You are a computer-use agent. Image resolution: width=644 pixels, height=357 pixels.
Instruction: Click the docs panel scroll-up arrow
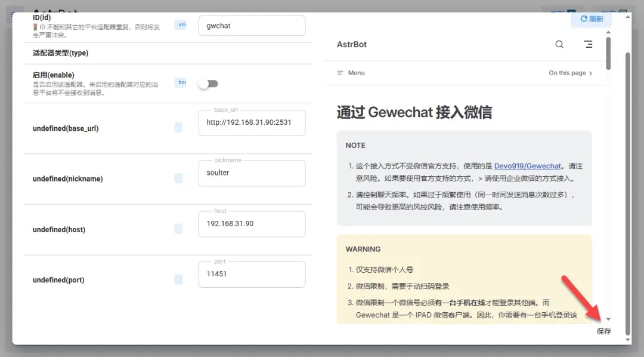[608, 32]
